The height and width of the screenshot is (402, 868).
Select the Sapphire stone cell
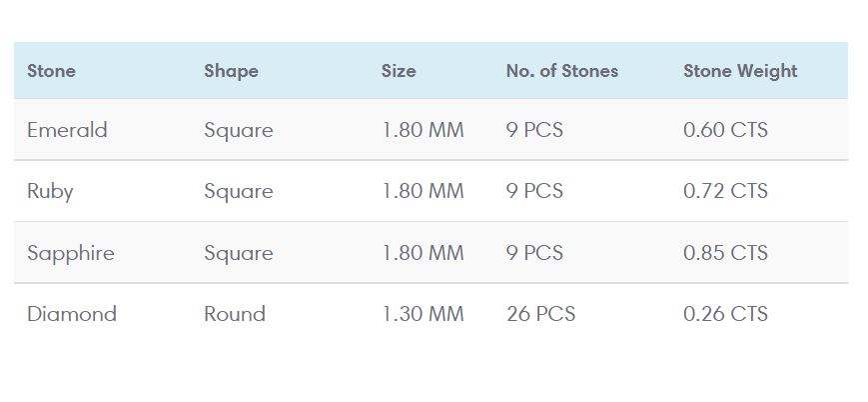coord(71,253)
